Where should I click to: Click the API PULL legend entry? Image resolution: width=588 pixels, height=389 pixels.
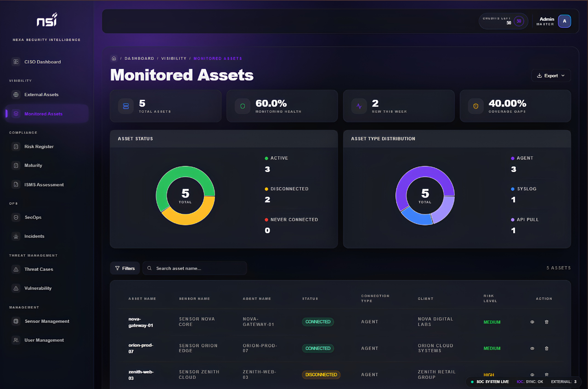(x=525, y=220)
